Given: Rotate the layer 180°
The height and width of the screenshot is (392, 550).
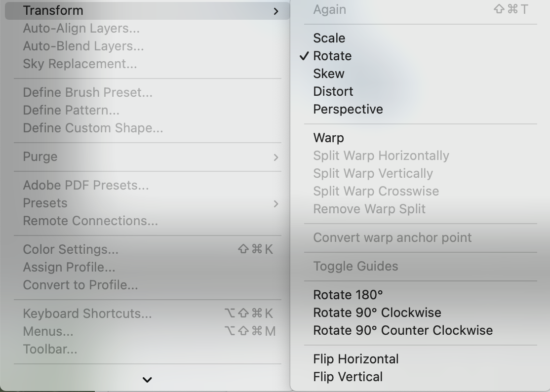Looking at the screenshot, I should pos(348,295).
